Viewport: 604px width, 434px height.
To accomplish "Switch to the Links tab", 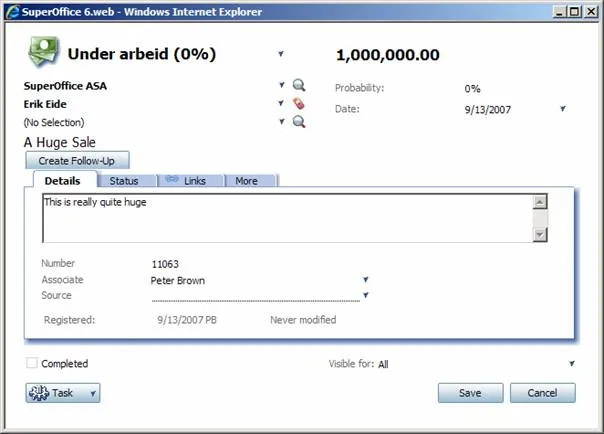I will (190, 180).
